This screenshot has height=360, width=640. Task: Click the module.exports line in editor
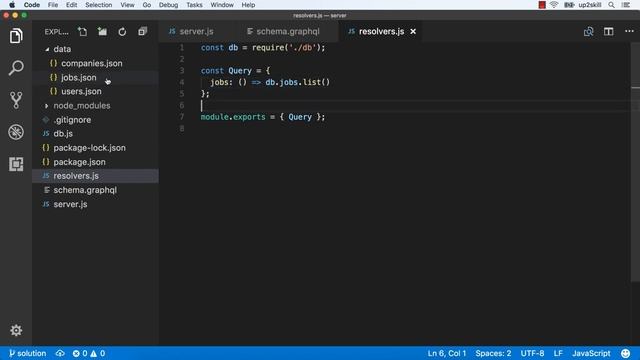pyautogui.click(x=263, y=117)
